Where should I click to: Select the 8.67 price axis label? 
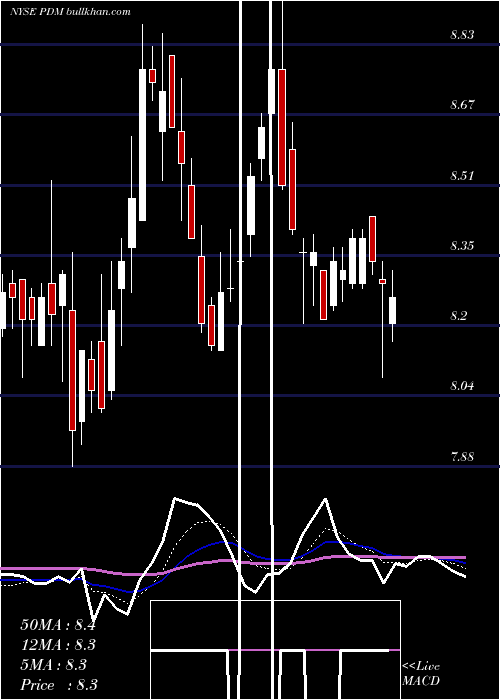click(x=462, y=105)
